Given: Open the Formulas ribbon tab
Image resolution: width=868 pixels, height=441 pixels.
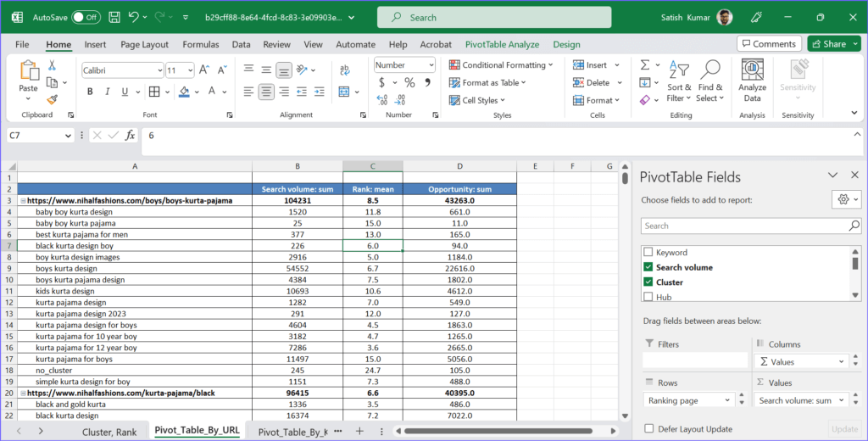Looking at the screenshot, I should (x=200, y=44).
